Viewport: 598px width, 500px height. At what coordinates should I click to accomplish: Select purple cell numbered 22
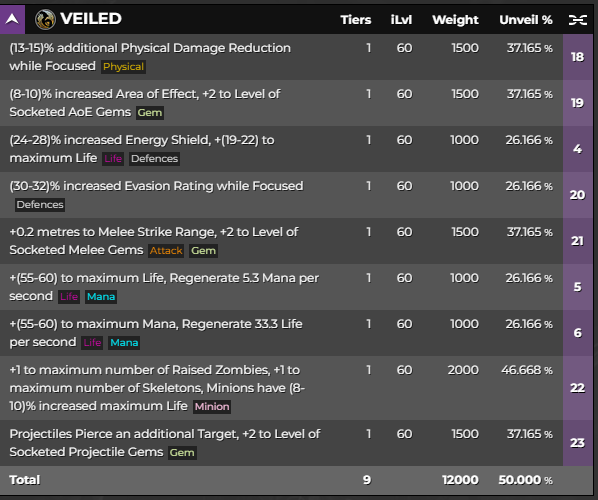click(577, 388)
